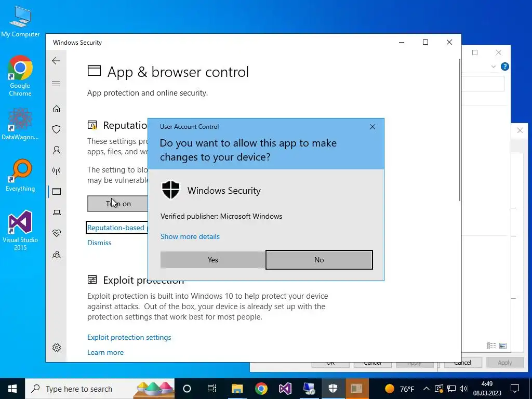The image size is (532, 399).
Task: Show hidden system tray icons
Action: pyautogui.click(x=427, y=389)
